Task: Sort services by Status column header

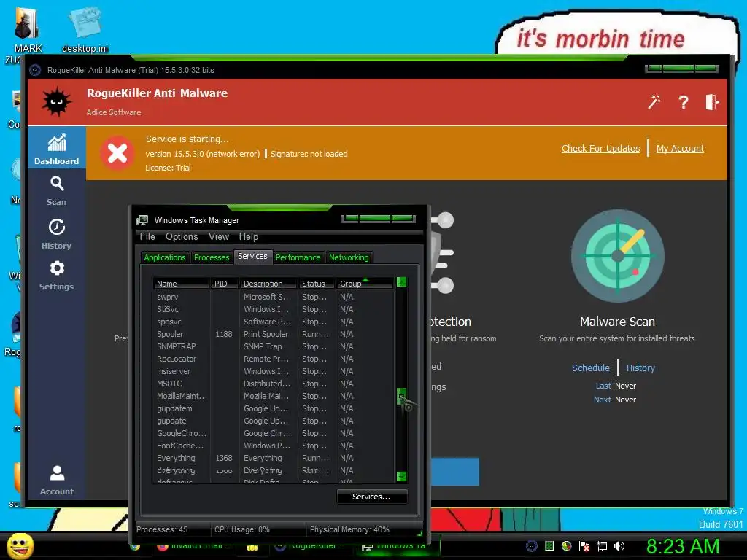Action: (x=317, y=284)
